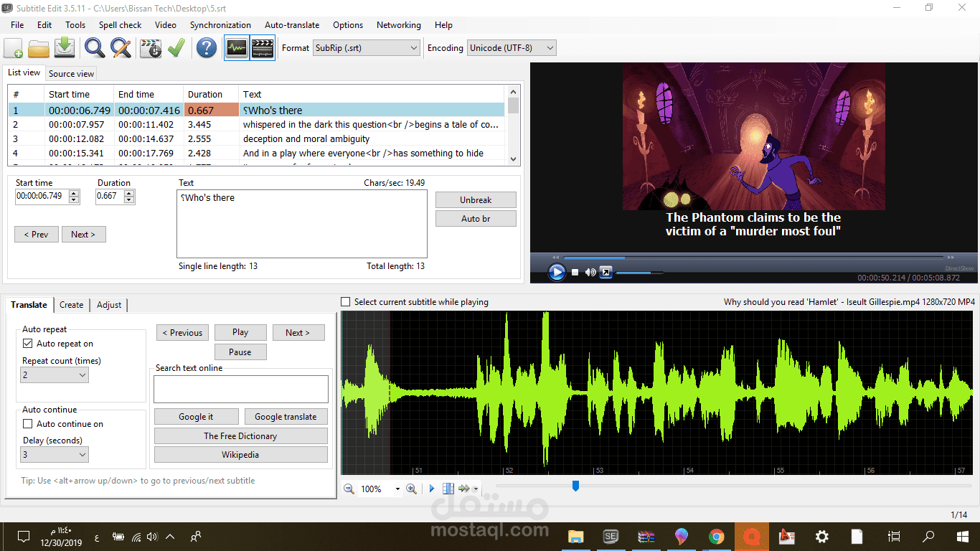
Task: Click the Wikipedia button
Action: tap(240, 454)
